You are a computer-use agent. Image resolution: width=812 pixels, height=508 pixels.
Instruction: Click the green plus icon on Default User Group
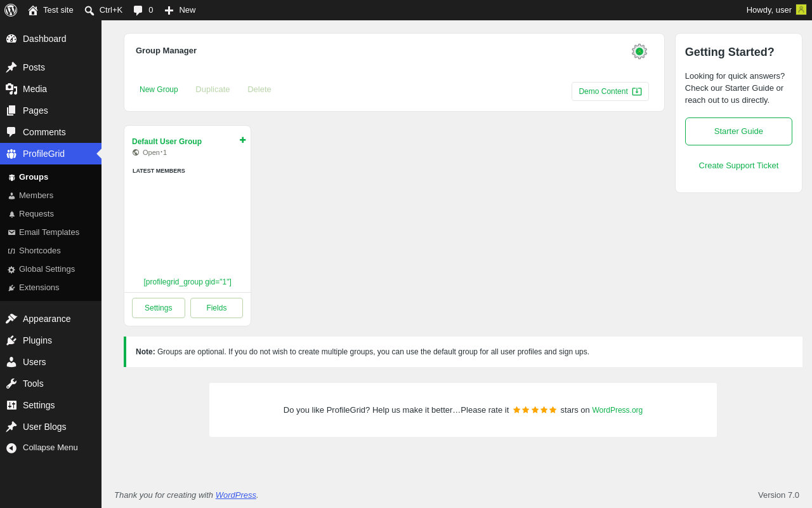pyautogui.click(x=242, y=140)
